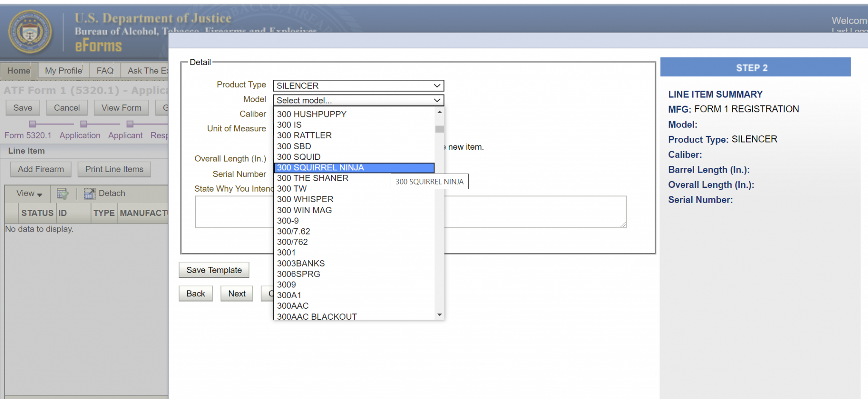
Task: Click the Save Template button
Action: (x=214, y=270)
